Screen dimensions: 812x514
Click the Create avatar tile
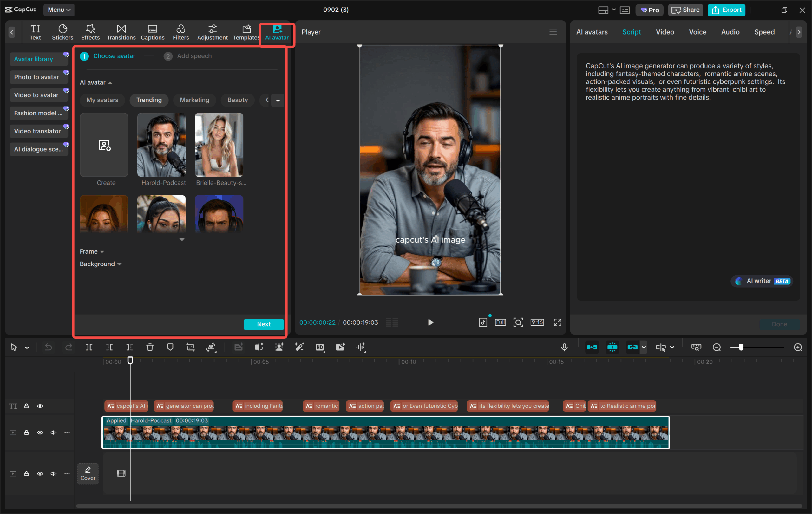click(104, 145)
